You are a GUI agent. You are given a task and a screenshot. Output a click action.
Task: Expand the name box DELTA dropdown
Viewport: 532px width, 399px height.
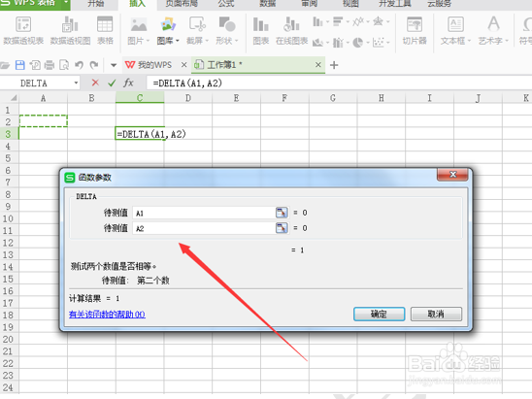coord(76,83)
